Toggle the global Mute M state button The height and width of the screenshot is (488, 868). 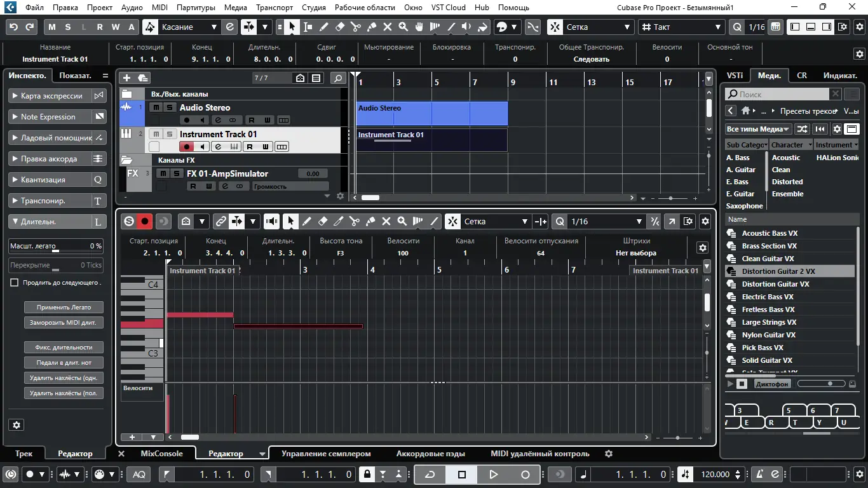pos(52,27)
